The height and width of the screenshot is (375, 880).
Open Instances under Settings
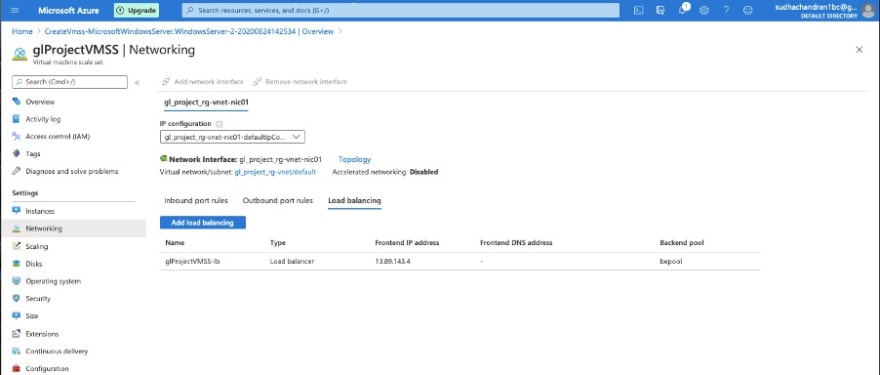point(40,212)
